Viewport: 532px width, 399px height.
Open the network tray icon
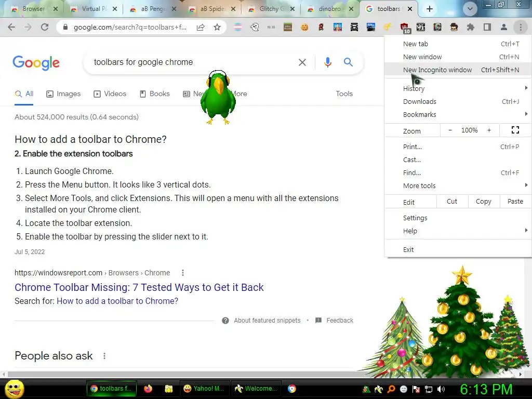click(x=429, y=389)
